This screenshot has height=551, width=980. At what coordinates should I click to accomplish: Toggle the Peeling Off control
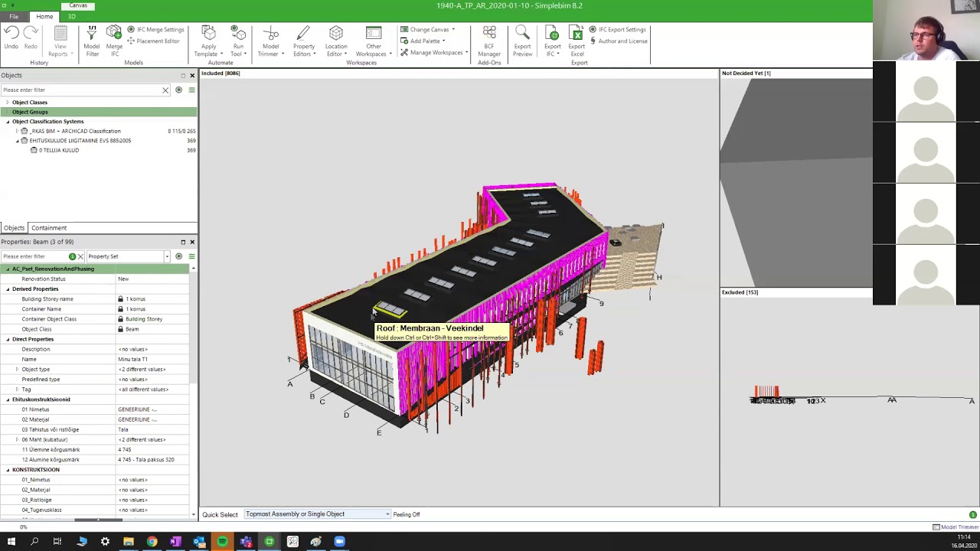pos(407,514)
